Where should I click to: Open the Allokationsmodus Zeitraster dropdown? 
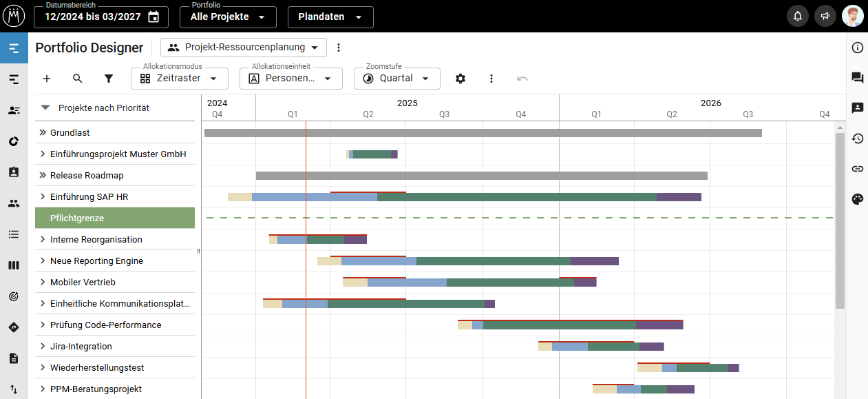click(x=179, y=79)
